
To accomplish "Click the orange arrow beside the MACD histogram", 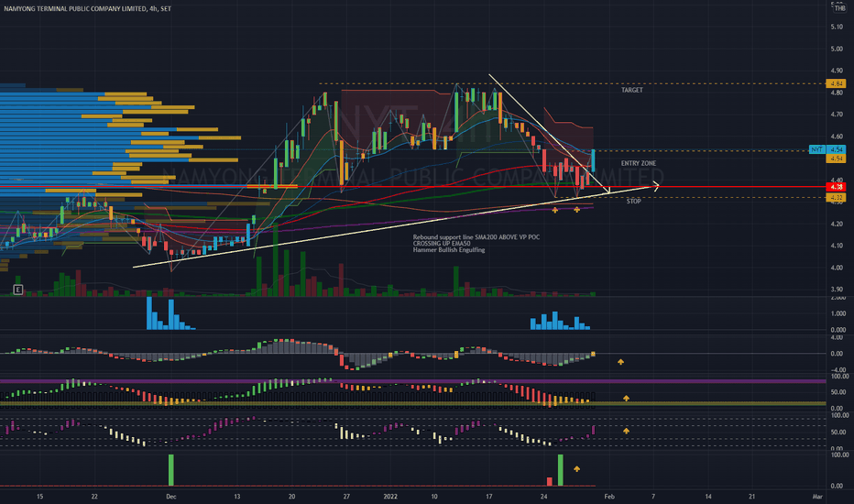I will point(620,362).
